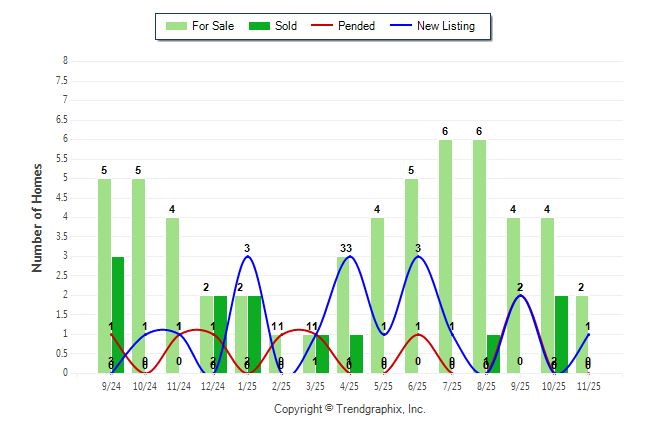Click the Number of Homes axis title
Viewport: 646px width, 434px height.
[x=37, y=217]
